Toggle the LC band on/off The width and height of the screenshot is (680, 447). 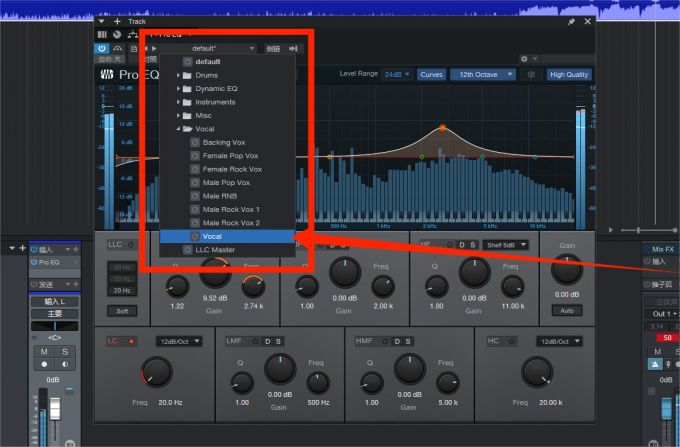coord(131,341)
